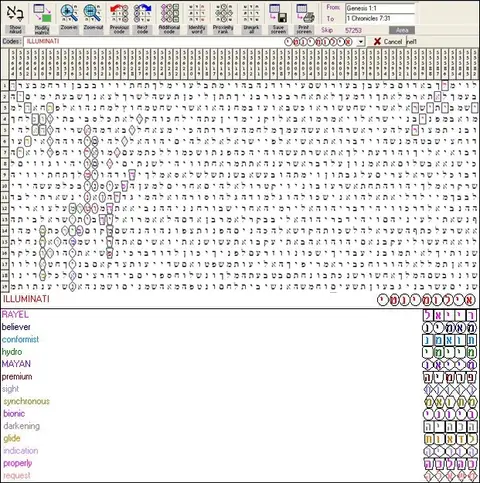The width and height of the screenshot is (480, 483).
Task: Click the Show nikud Hebrew letters icon
Action: pyautogui.click(x=15, y=13)
